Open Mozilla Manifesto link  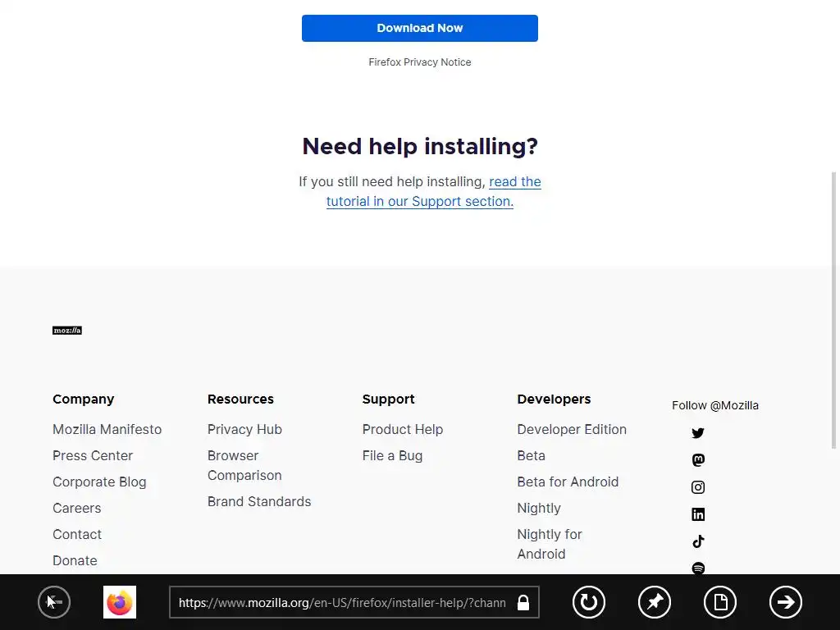pyautogui.click(x=107, y=429)
